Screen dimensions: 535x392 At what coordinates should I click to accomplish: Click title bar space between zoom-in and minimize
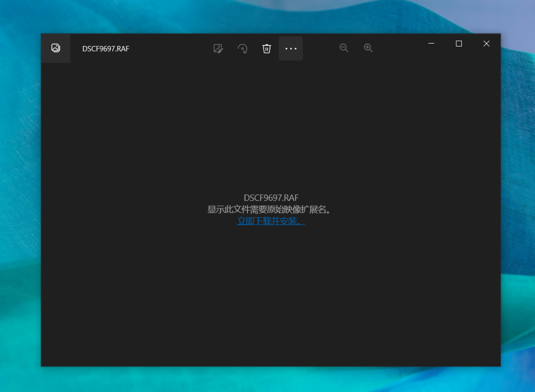tap(396, 48)
